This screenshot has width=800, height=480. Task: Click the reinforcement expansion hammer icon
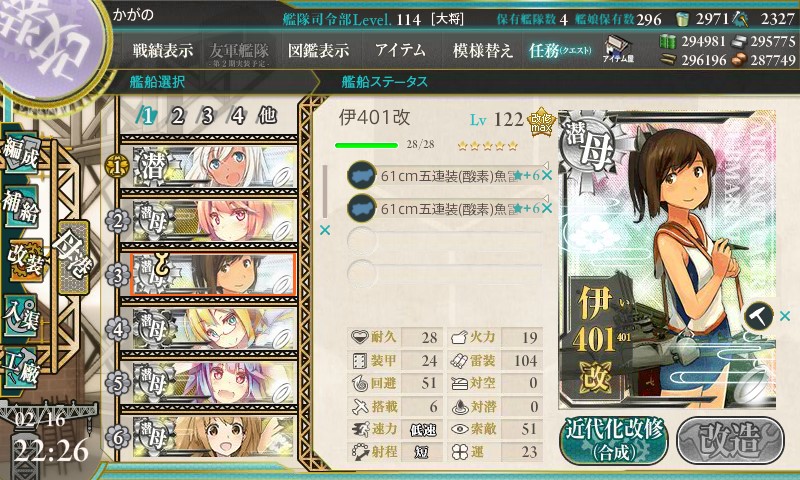pyautogui.click(x=758, y=316)
